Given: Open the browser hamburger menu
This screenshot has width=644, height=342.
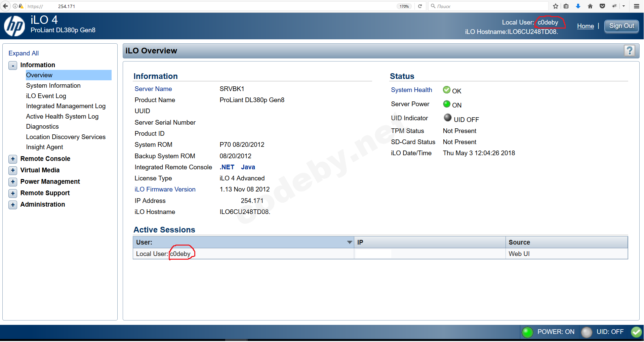Looking at the screenshot, I should pos(637,6).
